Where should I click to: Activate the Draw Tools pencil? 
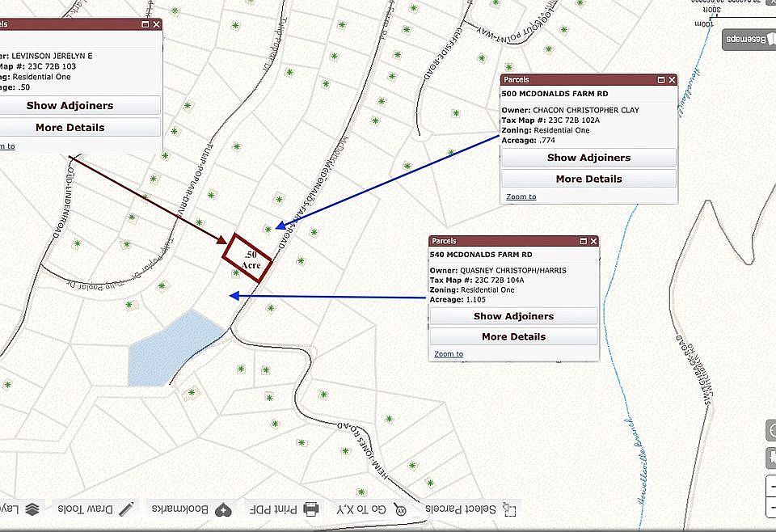pos(126,509)
